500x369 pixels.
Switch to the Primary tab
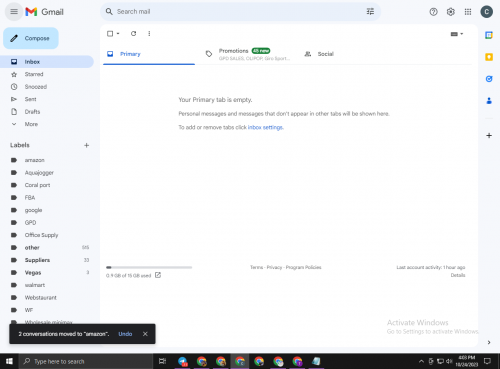pos(149,54)
